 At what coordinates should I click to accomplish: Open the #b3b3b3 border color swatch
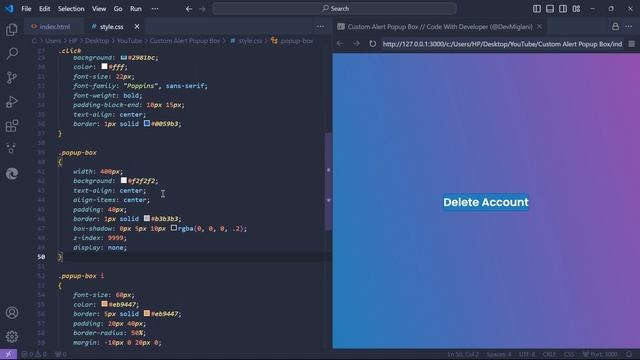[147, 218]
